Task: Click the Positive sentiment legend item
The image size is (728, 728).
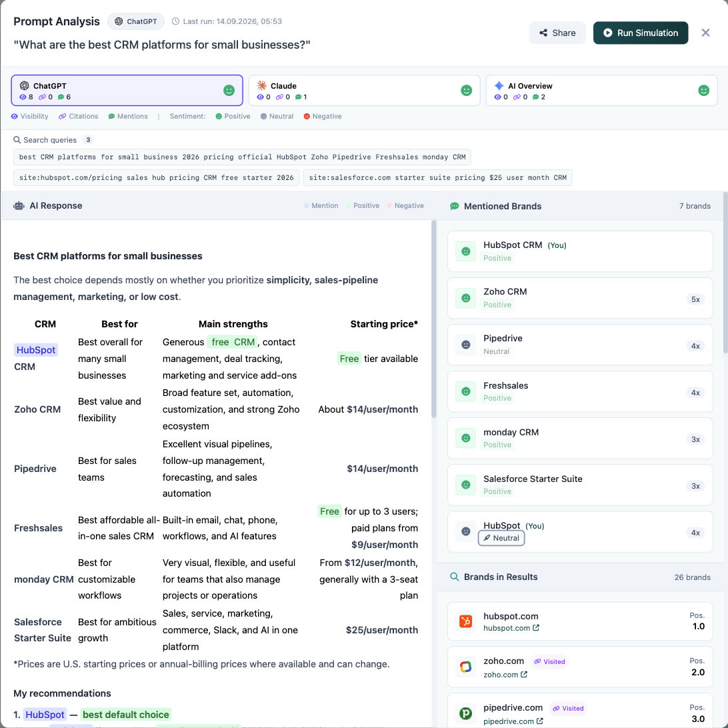Action: 233,117
